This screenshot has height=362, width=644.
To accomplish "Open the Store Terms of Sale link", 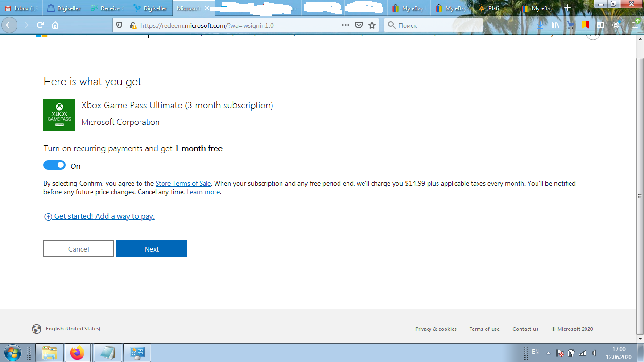I will (x=183, y=183).
